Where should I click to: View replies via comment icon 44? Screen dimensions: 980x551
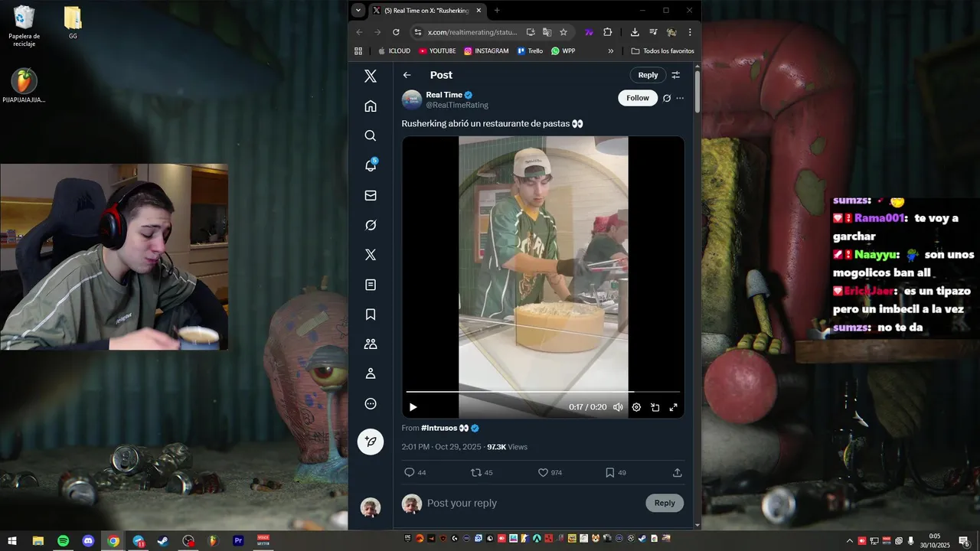tap(415, 472)
